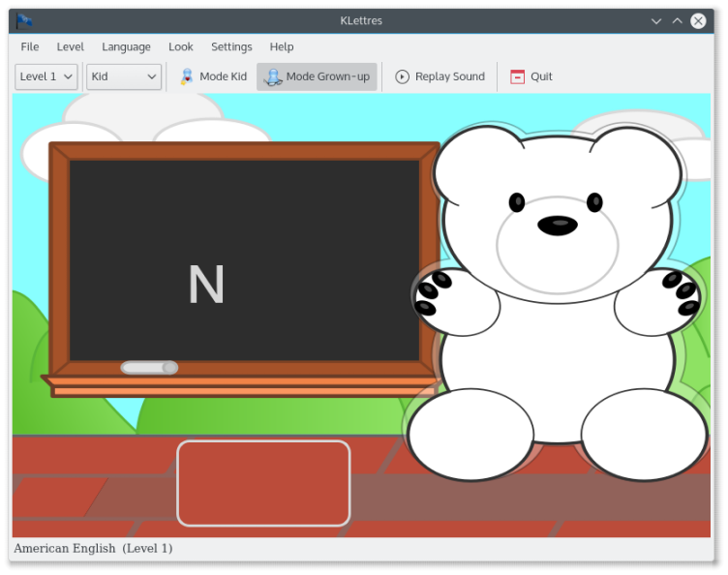Open the Level 1 dropdown

pyautogui.click(x=46, y=76)
